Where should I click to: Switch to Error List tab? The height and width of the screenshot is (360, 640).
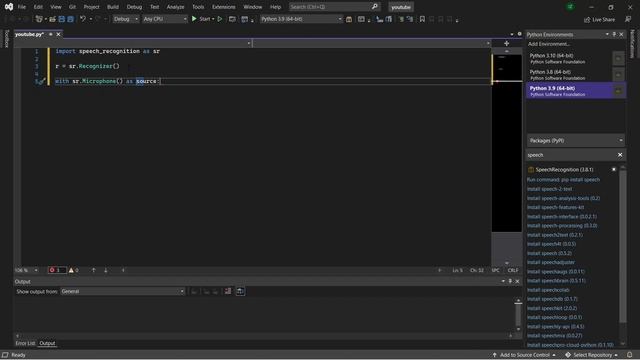tap(25, 343)
